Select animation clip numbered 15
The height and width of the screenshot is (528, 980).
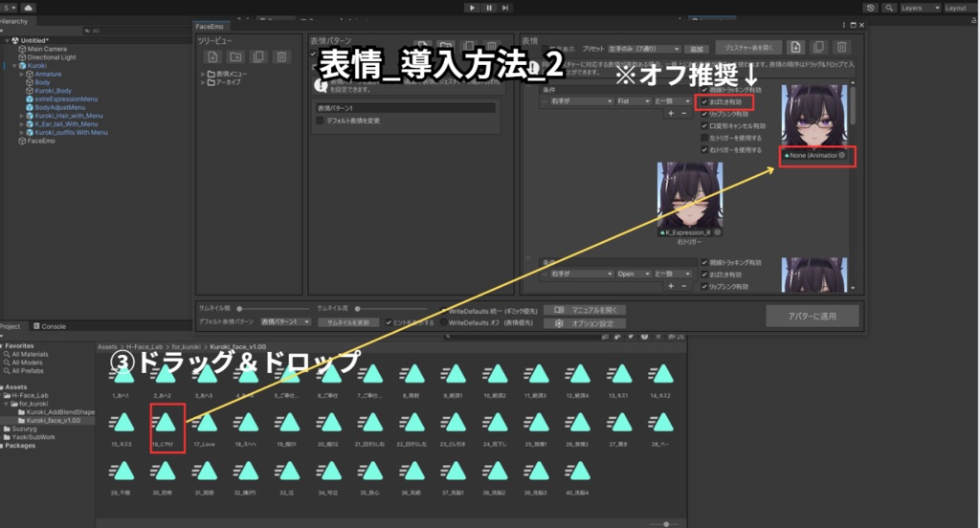click(122, 428)
